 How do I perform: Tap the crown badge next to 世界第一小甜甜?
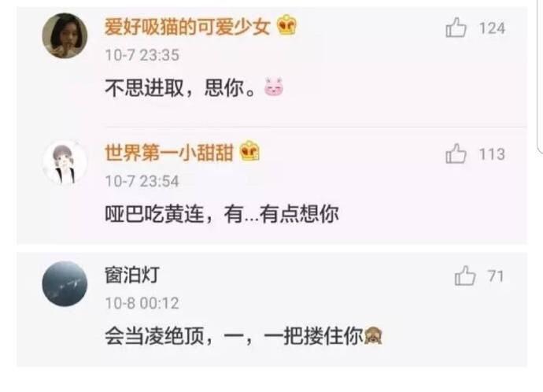249,151
